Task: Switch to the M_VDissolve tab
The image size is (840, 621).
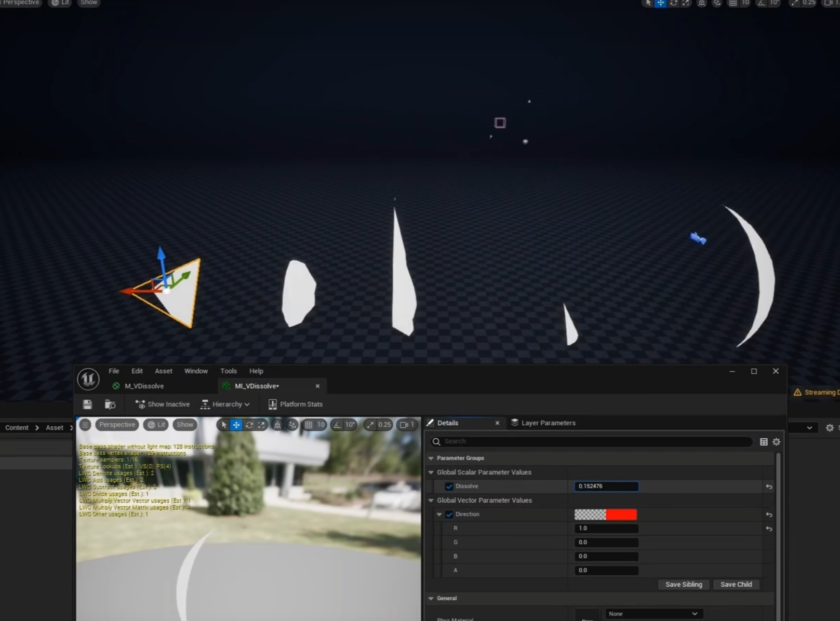Action: [x=144, y=386]
